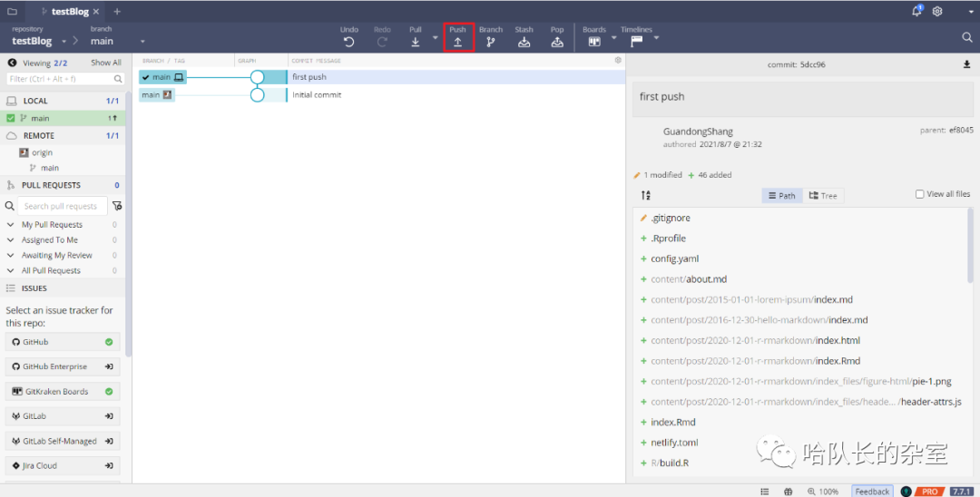The height and width of the screenshot is (497, 980).
Task: Open the Boards icon in toolbar
Action: tap(594, 42)
